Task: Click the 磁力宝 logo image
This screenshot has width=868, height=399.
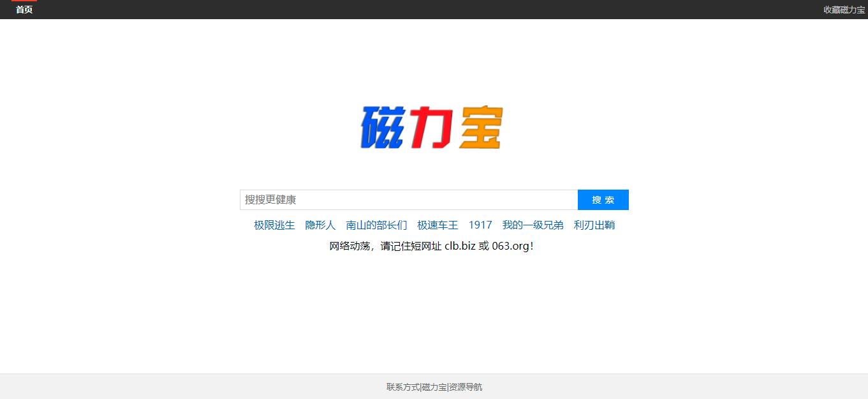Action: point(432,127)
